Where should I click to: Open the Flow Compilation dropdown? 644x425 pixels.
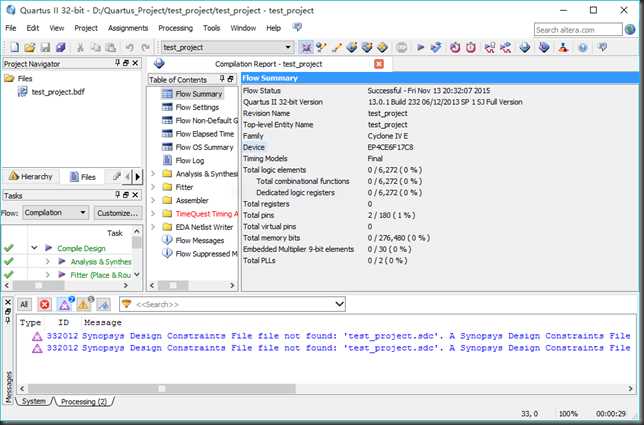click(83, 213)
